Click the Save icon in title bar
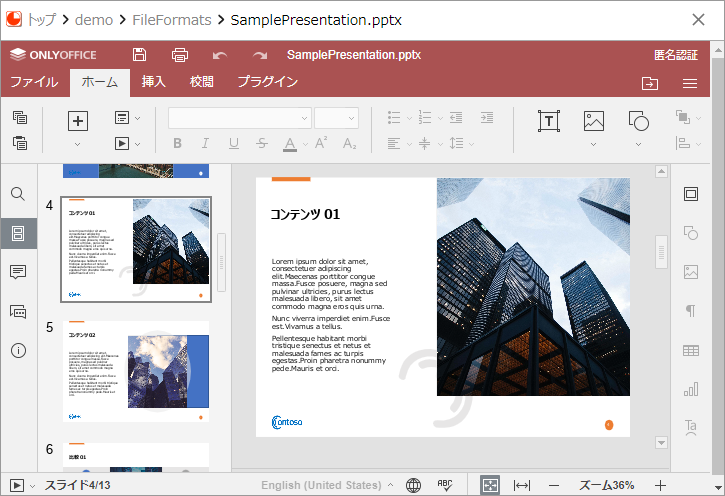This screenshot has width=725, height=496. [139, 55]
